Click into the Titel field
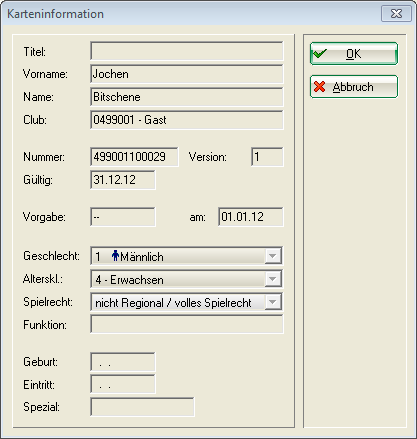The image size is (417, 439). (187, 51)
